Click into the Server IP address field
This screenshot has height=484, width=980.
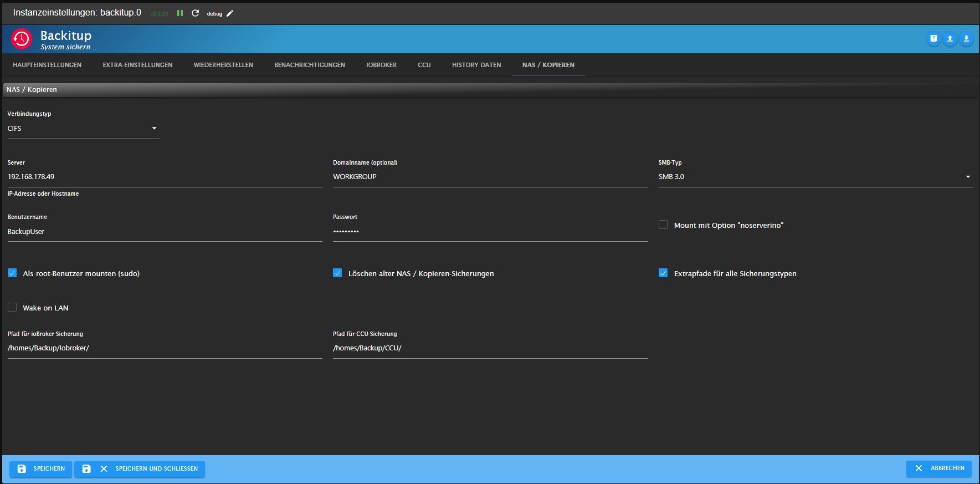165,177
